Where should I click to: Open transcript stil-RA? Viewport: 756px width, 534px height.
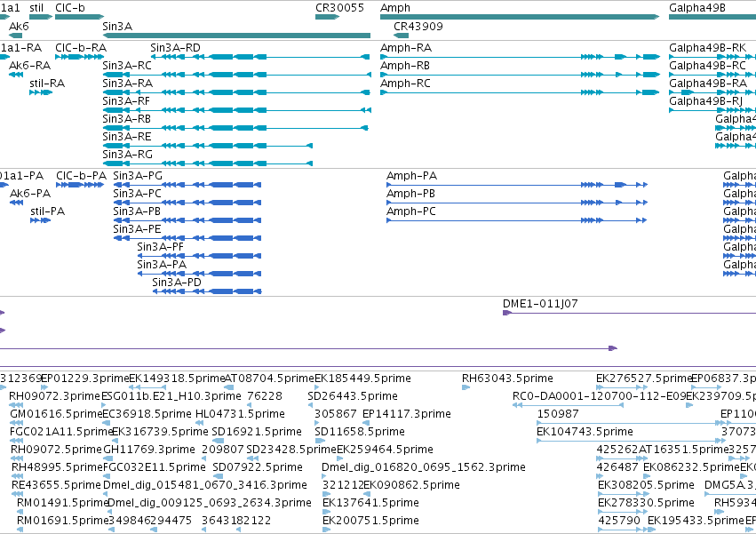coord(47,84)
